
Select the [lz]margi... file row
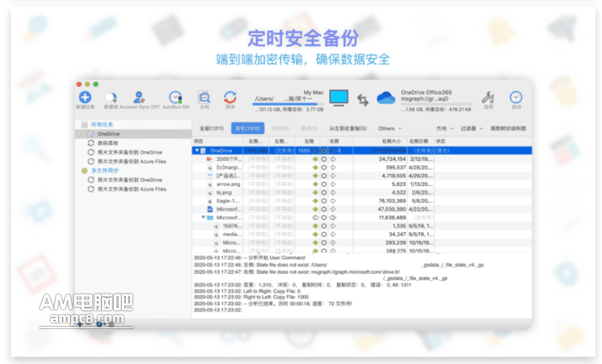pyautogui.click(x=362, y=167)
